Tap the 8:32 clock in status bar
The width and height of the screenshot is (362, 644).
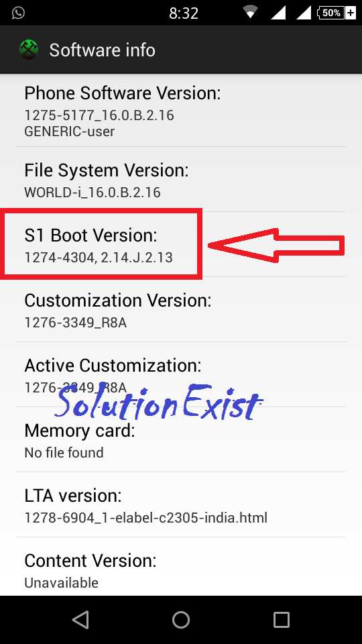(184, 13)
